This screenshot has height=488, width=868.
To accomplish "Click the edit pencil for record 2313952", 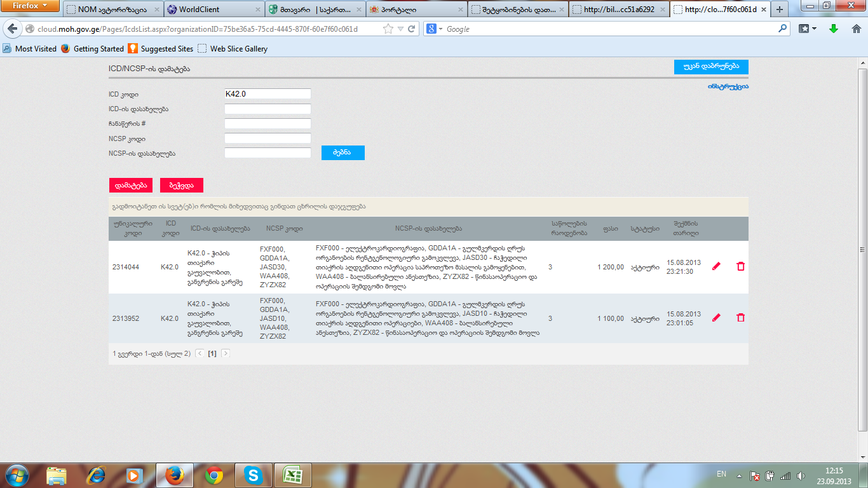I will [716, 318].
